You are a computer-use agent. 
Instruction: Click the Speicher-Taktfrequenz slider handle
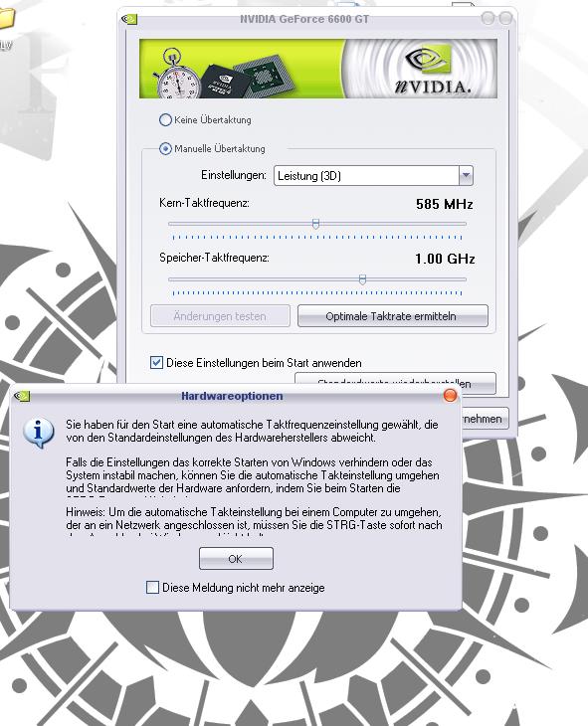point(362,279)
